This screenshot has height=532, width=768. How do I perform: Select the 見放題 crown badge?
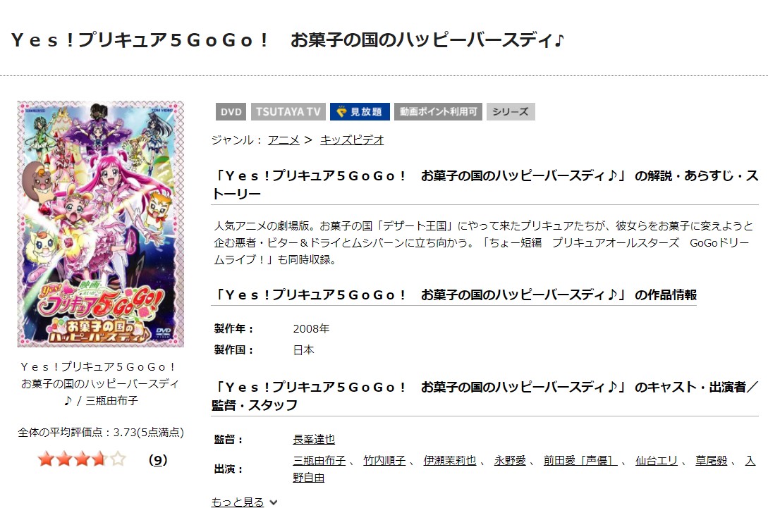360,111
